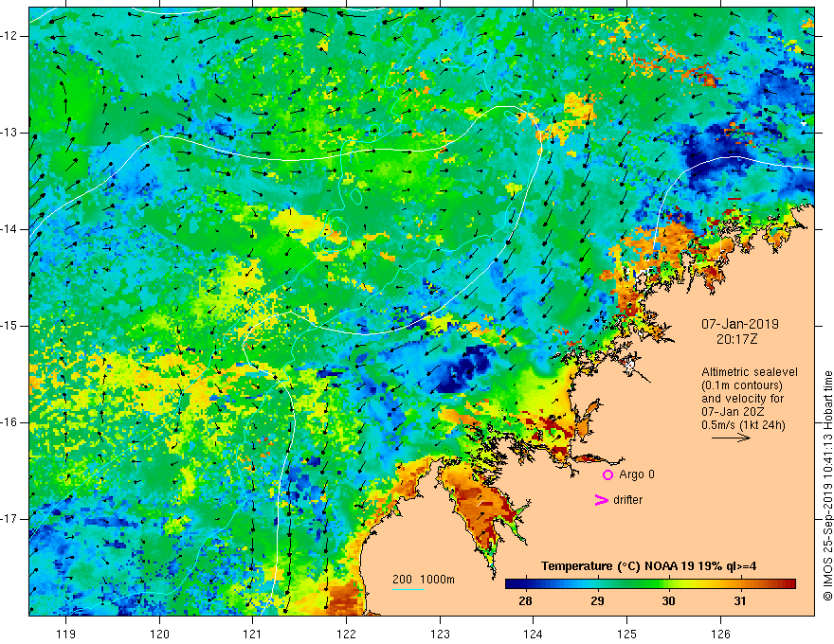This screenshot has width=834, height=644.
Task: Click the '200 1000m' depth contour label
Action: [x=424, y=580]
